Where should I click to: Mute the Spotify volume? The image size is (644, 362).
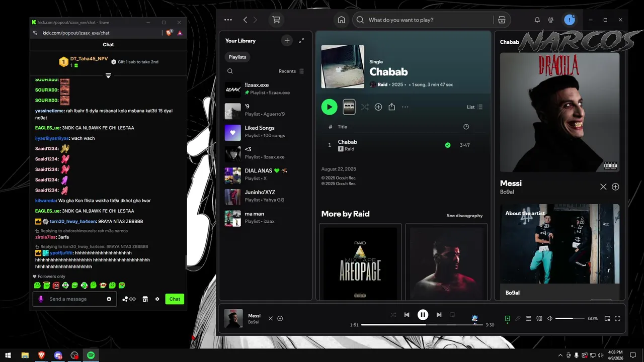[550, 318]
